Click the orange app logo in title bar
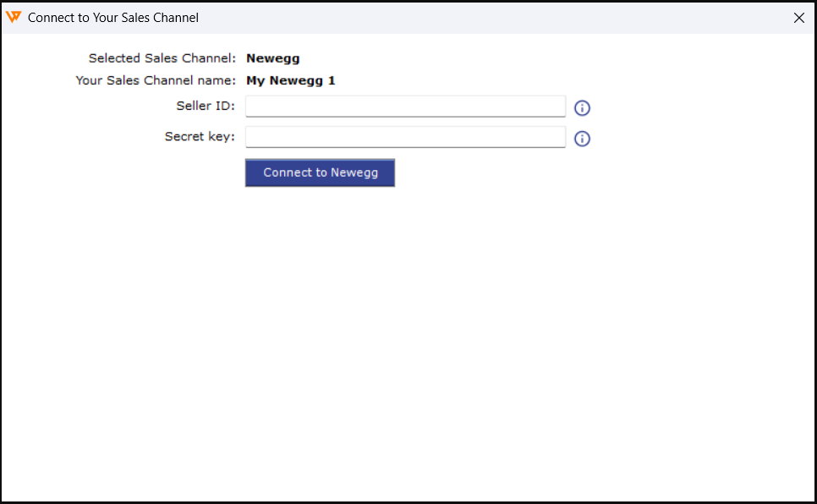 click(14, 17)
